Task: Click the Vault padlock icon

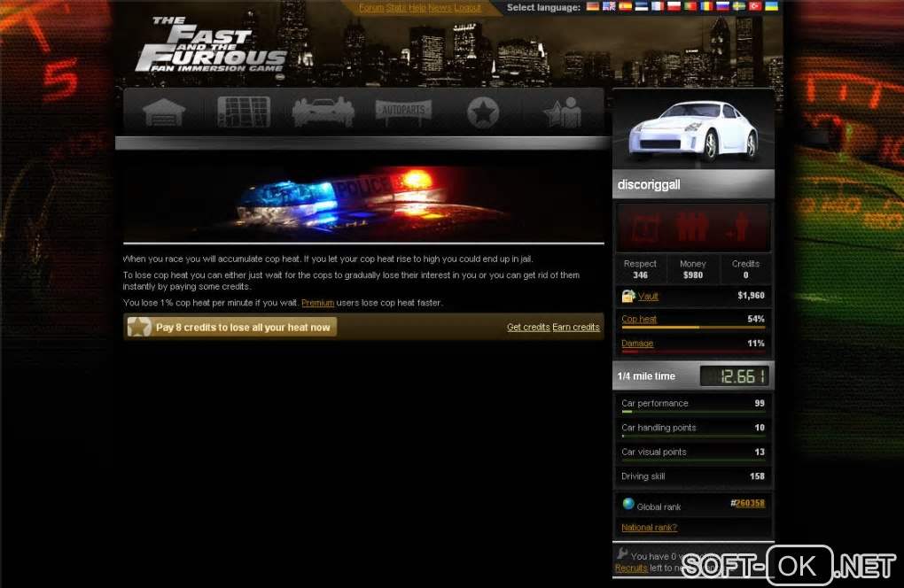Action: pyautogui.click(x=627, y=296)
